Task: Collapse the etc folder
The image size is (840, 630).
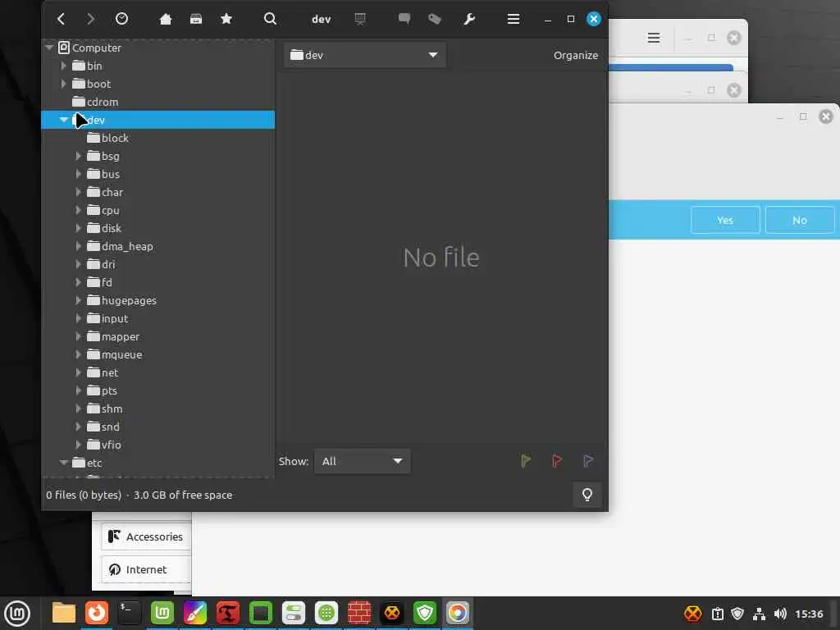Action: click(x=63, y=463)
